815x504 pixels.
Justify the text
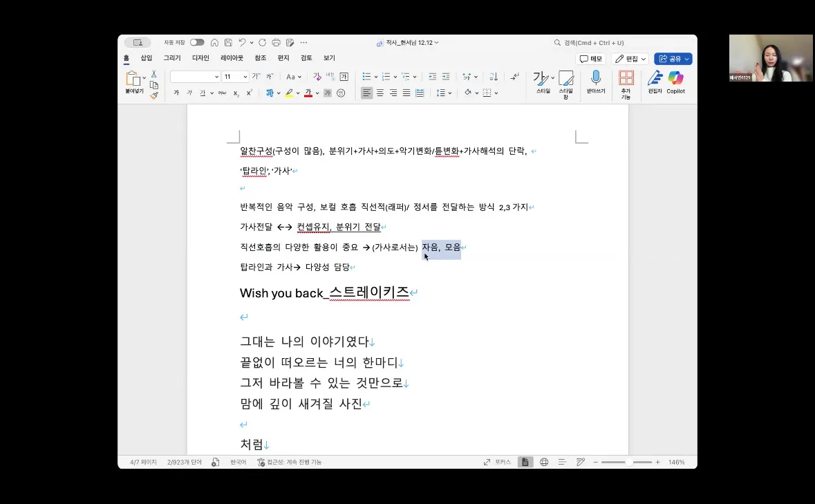(x=406, y=93)
